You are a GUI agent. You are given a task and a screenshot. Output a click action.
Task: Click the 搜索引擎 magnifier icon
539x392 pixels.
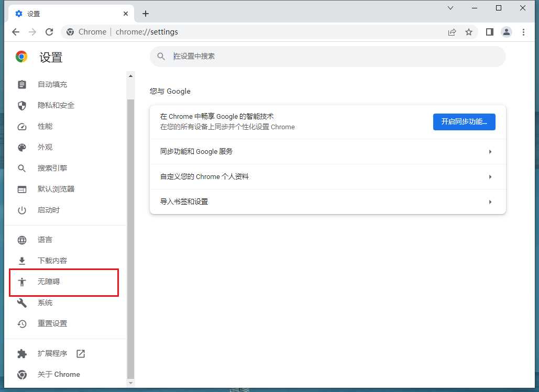21,169
